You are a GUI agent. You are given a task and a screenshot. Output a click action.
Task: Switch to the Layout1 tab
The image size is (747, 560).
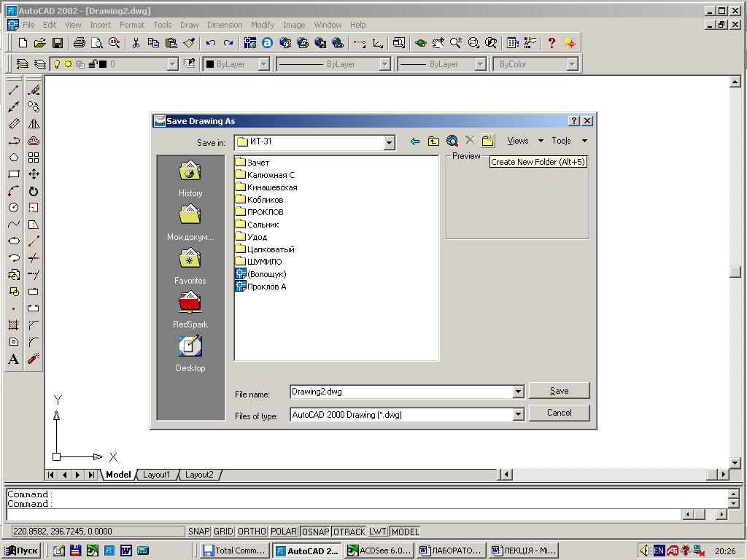pyautogui.click(x=156, y=475)
